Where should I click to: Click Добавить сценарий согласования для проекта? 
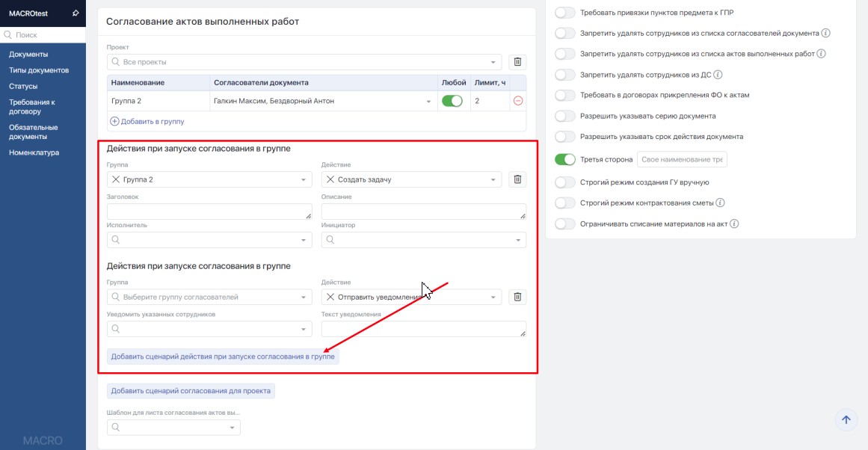point(191,391)
